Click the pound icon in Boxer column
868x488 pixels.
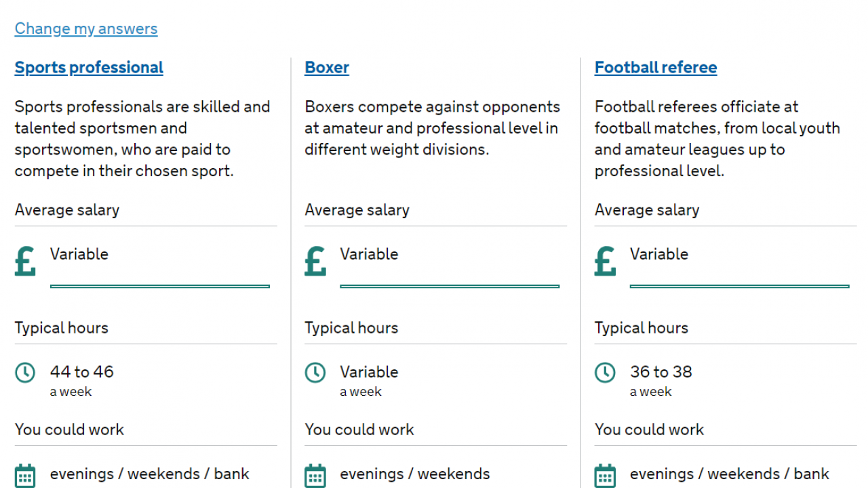pos(315,261)
